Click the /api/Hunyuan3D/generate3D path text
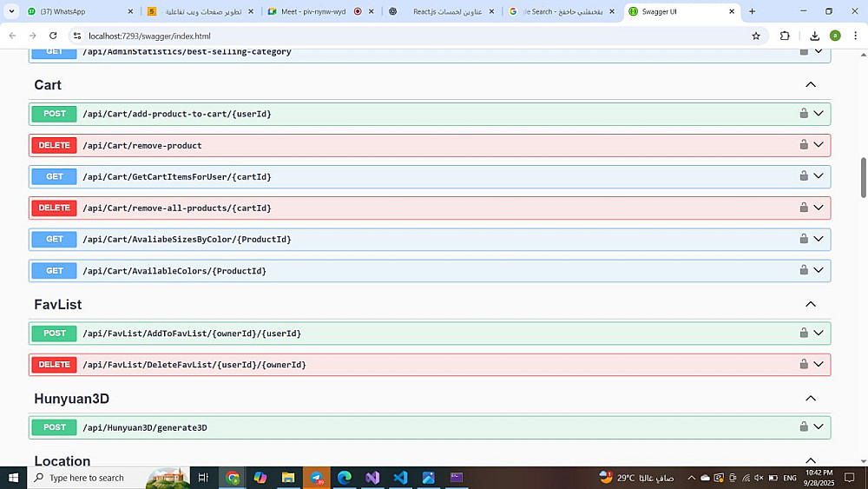 tap(145, 427)
